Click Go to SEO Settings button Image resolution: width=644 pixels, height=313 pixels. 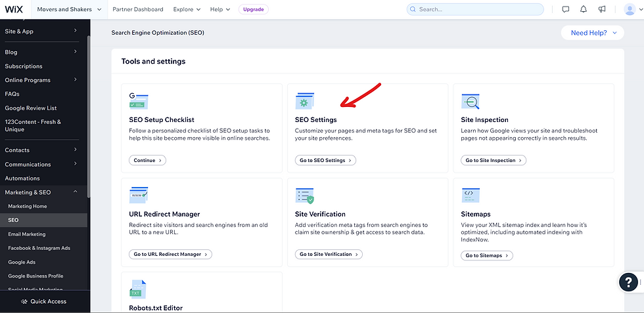(325, 160)
